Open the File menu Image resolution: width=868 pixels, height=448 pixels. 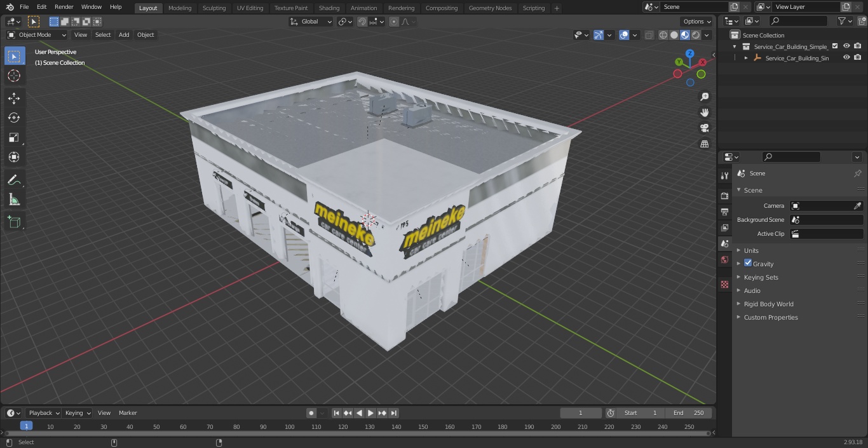(24, 7)
